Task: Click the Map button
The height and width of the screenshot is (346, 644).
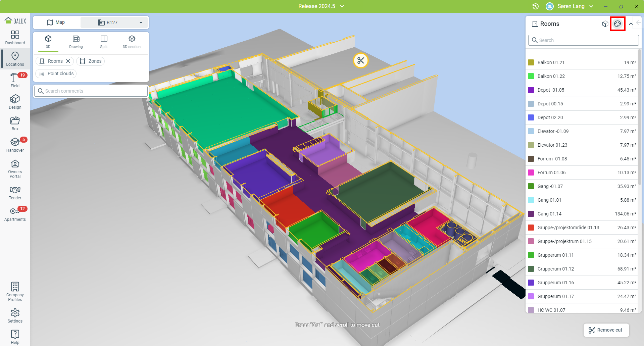Action: [x=56, y=22]
